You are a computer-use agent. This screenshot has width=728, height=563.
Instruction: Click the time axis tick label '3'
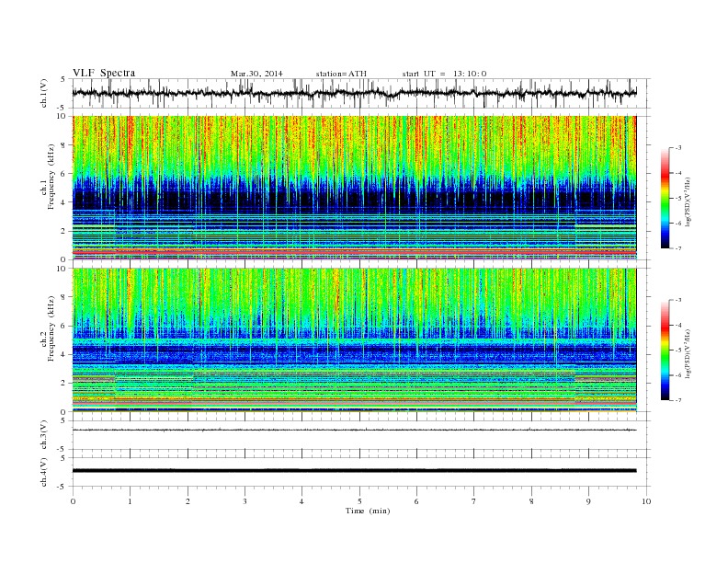click(245, 501)
